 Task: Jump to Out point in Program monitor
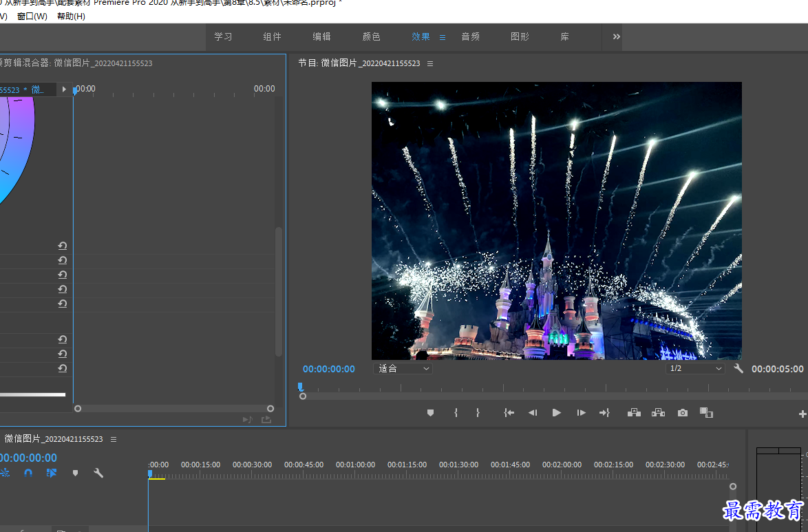click(x=604, y=412)
